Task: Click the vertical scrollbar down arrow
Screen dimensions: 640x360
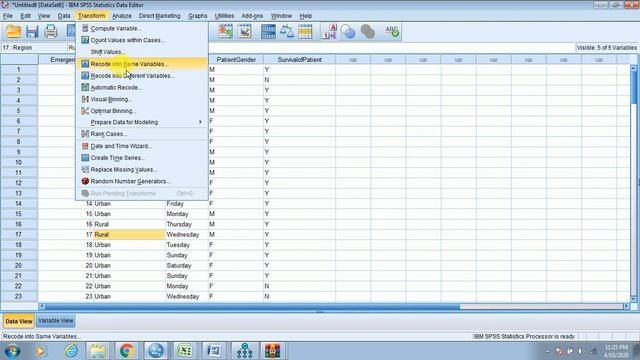Action: click(633, 299)
